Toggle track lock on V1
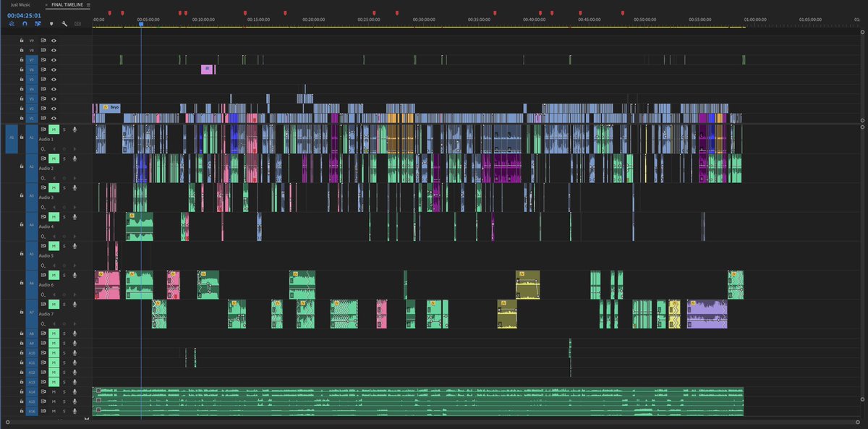The width and height of the screenshot is (868, 429). (x=22, y=118)
